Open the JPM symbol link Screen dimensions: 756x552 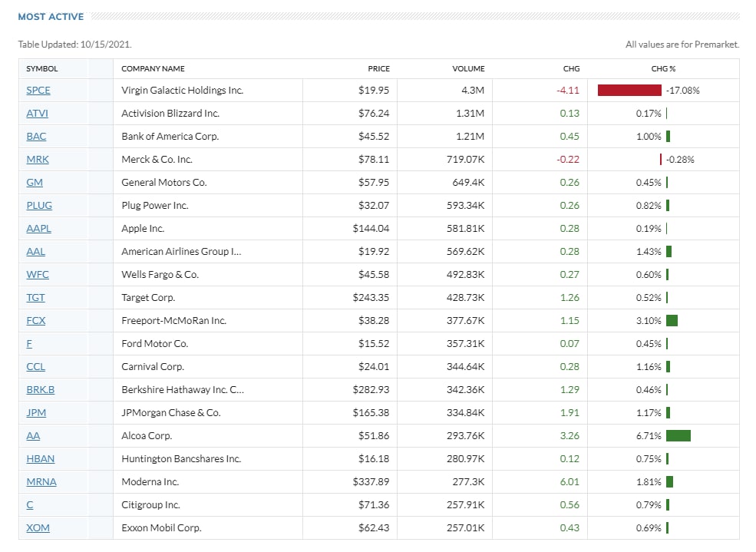(x=36, y=413)
